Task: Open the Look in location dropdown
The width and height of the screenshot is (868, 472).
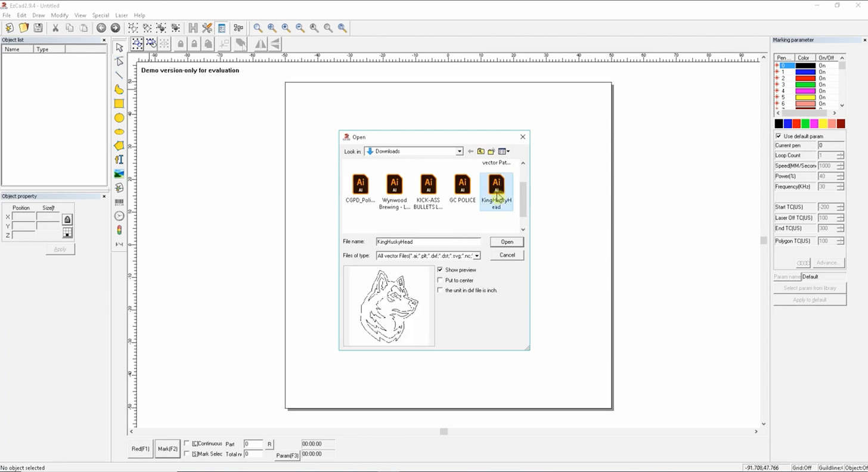Action: coord(458,151)
